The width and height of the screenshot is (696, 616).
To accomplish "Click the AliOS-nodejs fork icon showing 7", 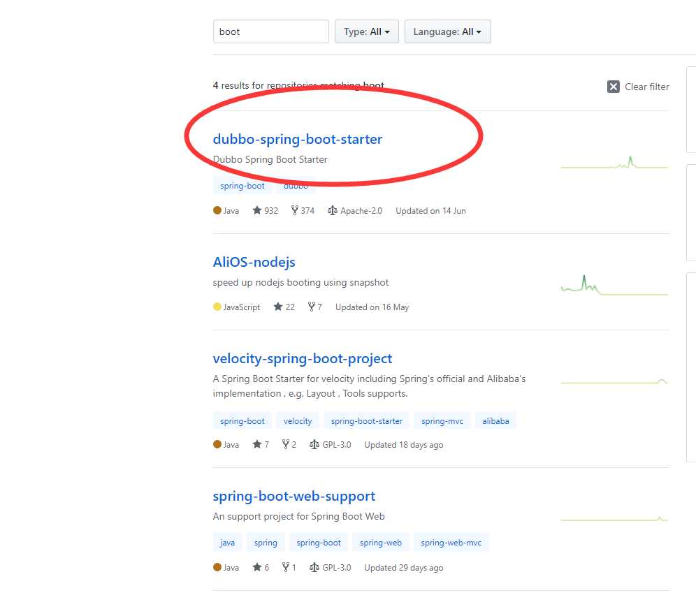I will pyautogui.click(x=312, y=307).
